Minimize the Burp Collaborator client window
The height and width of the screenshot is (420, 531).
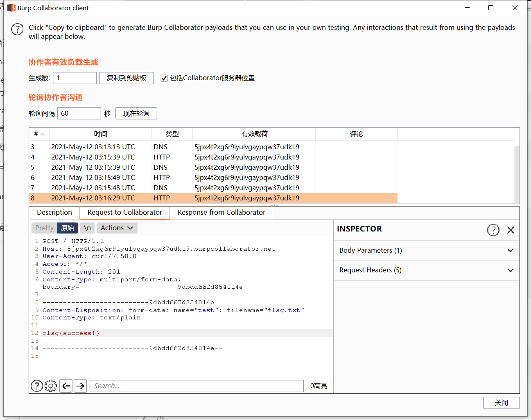click(467, 8)
